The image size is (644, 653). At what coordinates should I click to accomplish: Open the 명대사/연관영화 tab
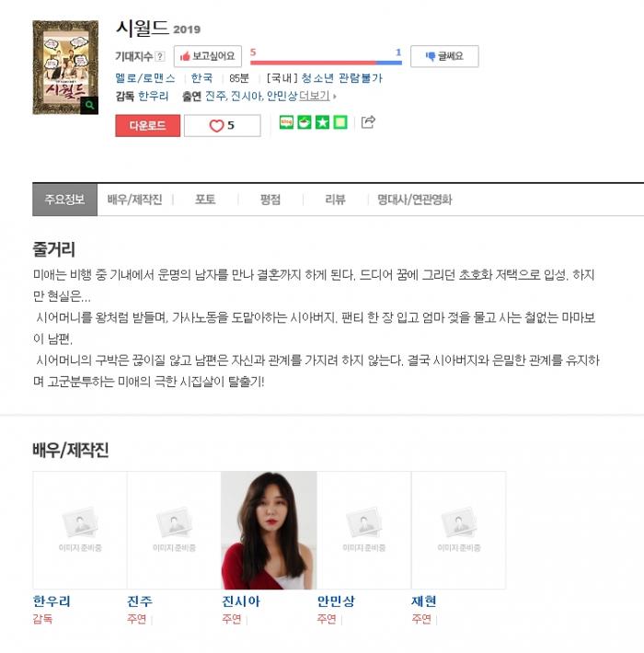415,200
